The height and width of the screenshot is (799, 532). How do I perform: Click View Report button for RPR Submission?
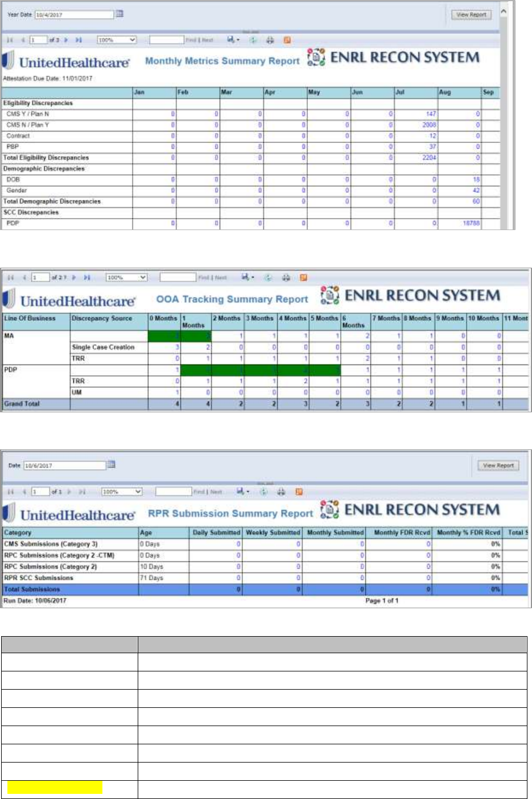pyautogui.click(x=498, y=465)
